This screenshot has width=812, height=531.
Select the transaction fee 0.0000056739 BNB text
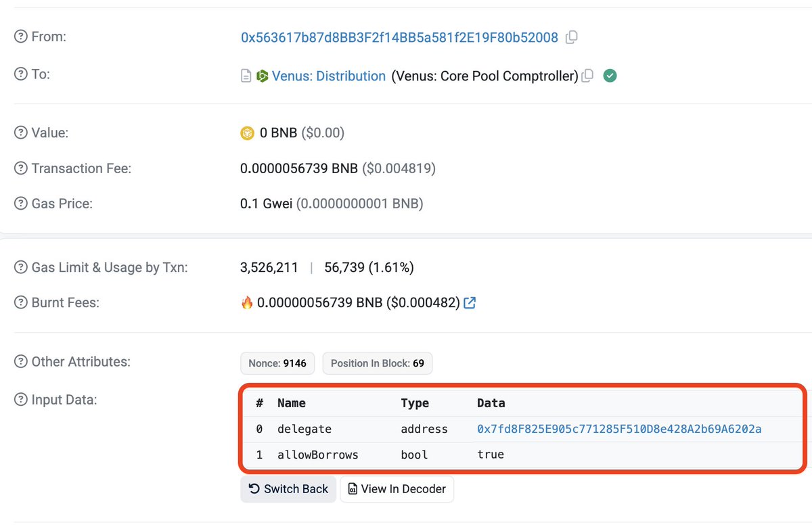pos(299,168)
